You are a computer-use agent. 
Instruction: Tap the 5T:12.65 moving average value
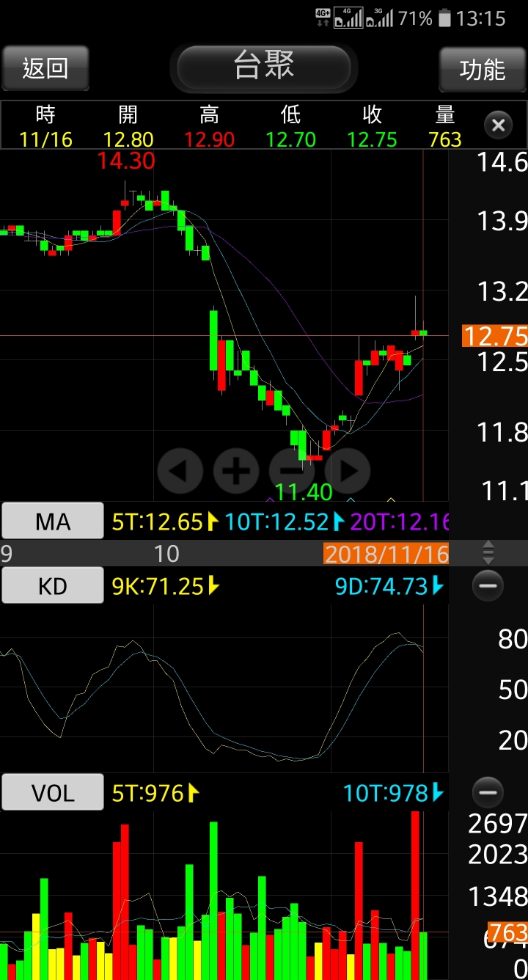[165, 522]
